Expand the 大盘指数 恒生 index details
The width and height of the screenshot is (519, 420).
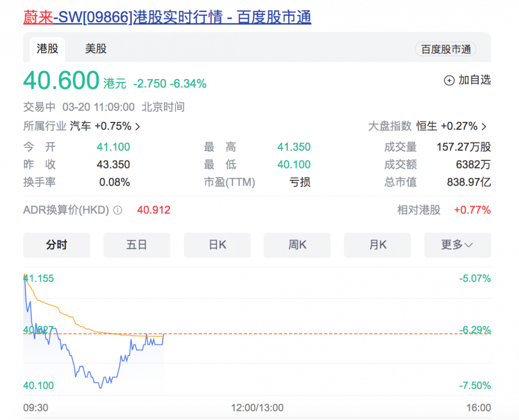tap(453, 126)
